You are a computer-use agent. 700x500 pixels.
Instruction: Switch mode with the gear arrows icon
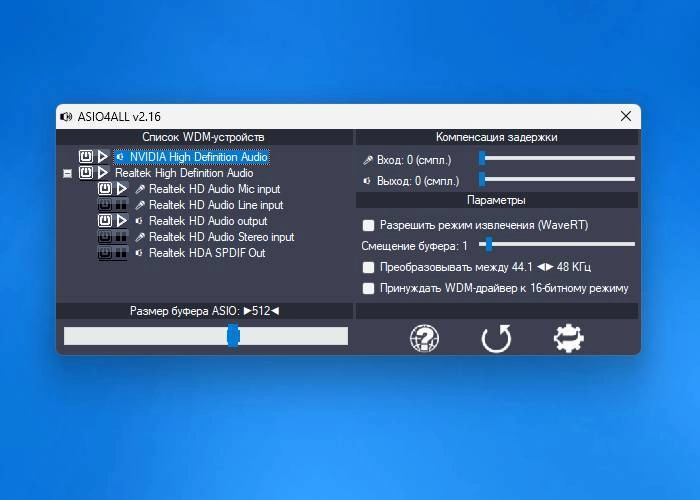pyautogui.click(x=568, y=338)
